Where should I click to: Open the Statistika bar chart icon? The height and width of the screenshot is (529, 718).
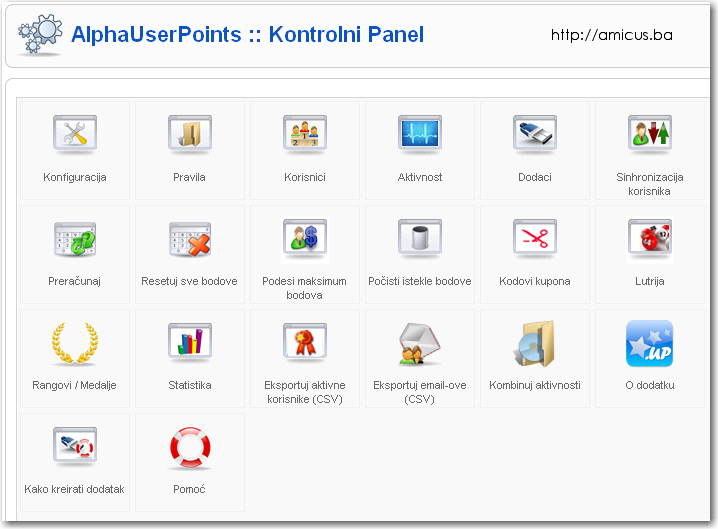pos(190,341)
